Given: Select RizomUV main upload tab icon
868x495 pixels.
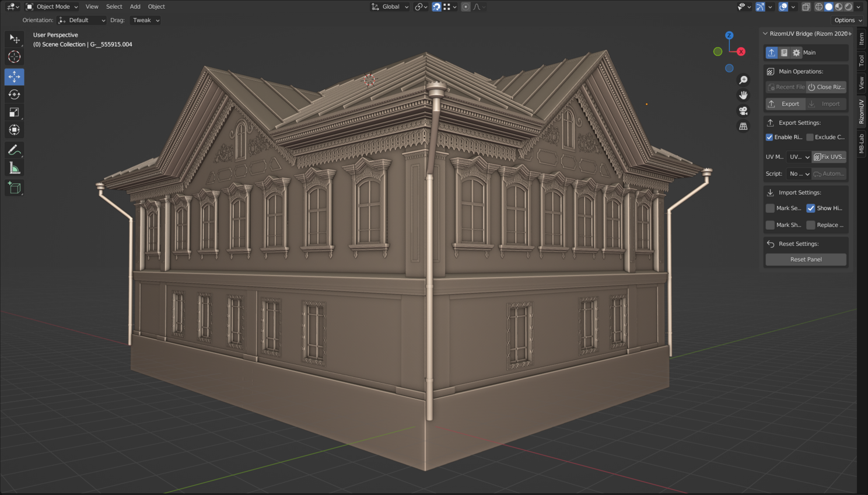Looking at the screenshot, I should pyautogui.click(x=772, y=53).
